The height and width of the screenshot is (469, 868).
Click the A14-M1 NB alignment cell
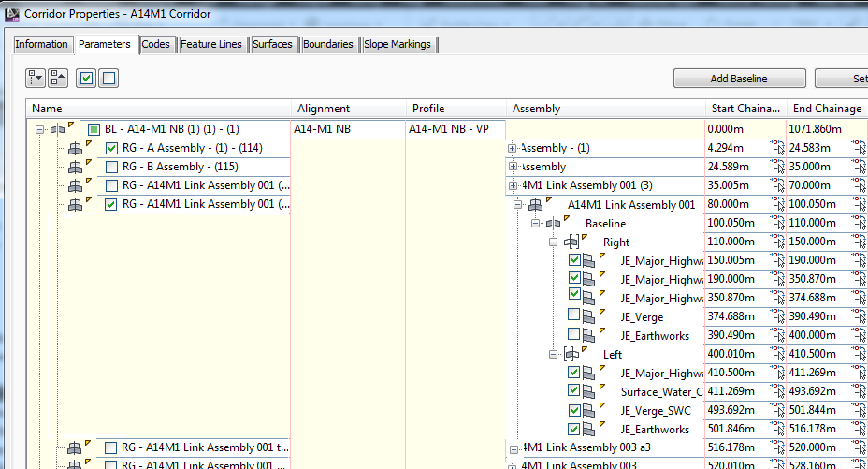click(x=348, y=129)
